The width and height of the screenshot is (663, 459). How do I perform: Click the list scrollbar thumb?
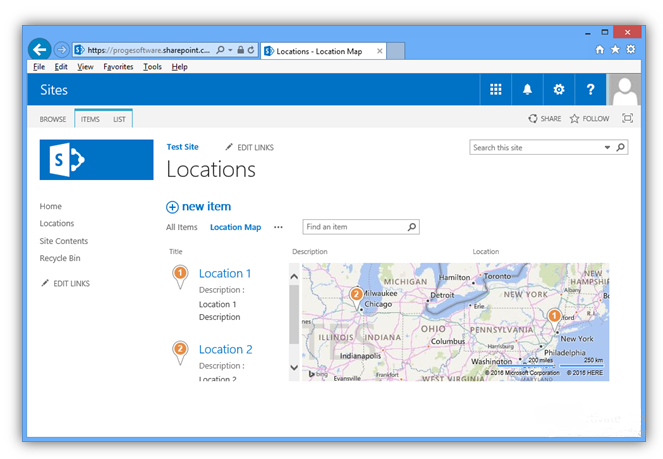click(294, 314)
